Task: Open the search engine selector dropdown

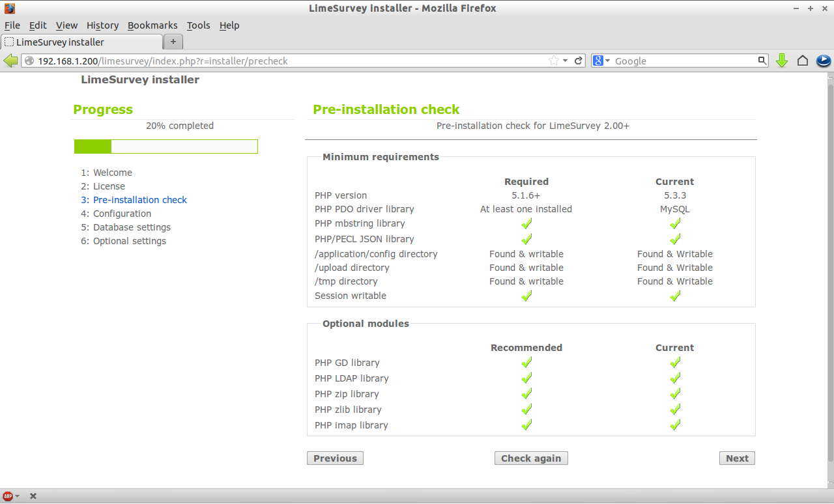Action: (x=608, y=61)
